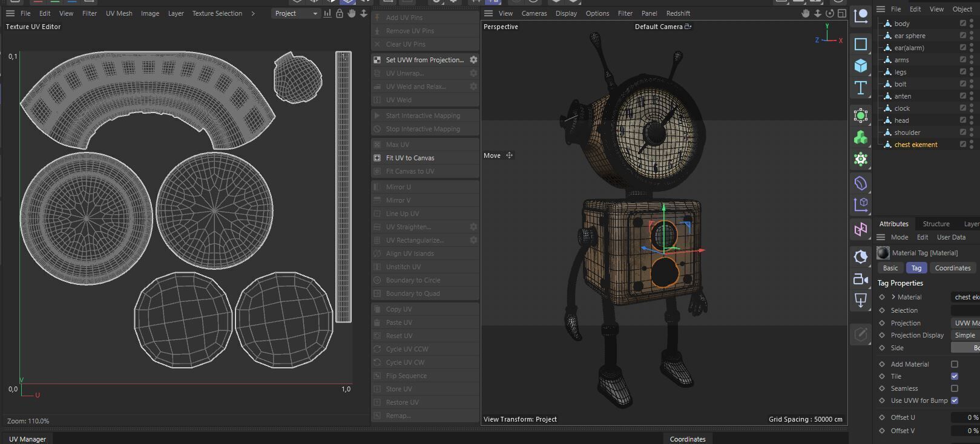Open the Project view dropdown

tap(296, 13)
